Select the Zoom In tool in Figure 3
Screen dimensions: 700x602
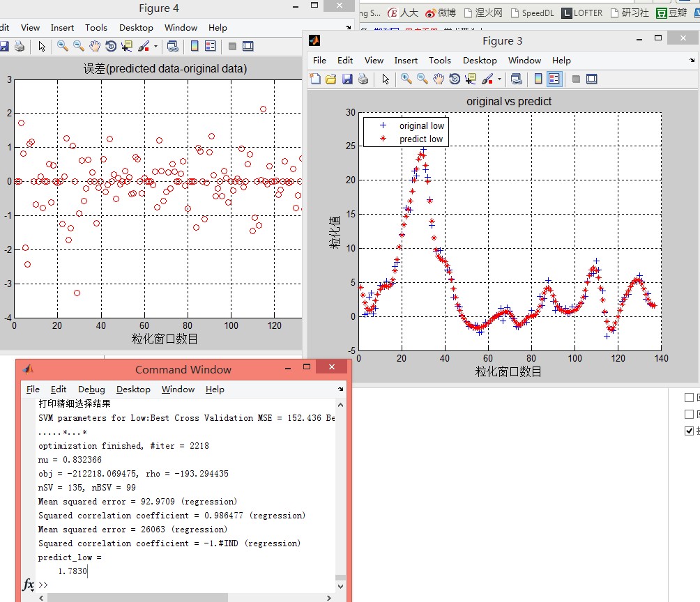point(405,79)
